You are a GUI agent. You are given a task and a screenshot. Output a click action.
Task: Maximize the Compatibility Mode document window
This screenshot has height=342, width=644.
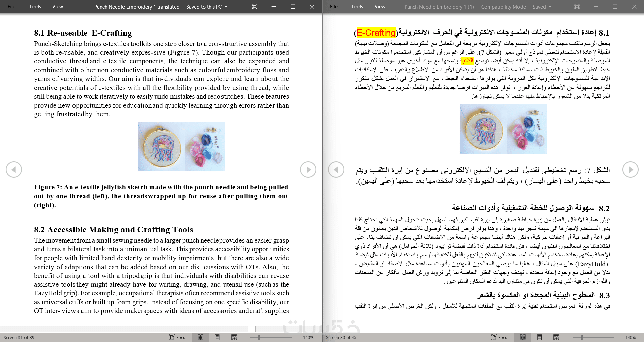[615, 7]
